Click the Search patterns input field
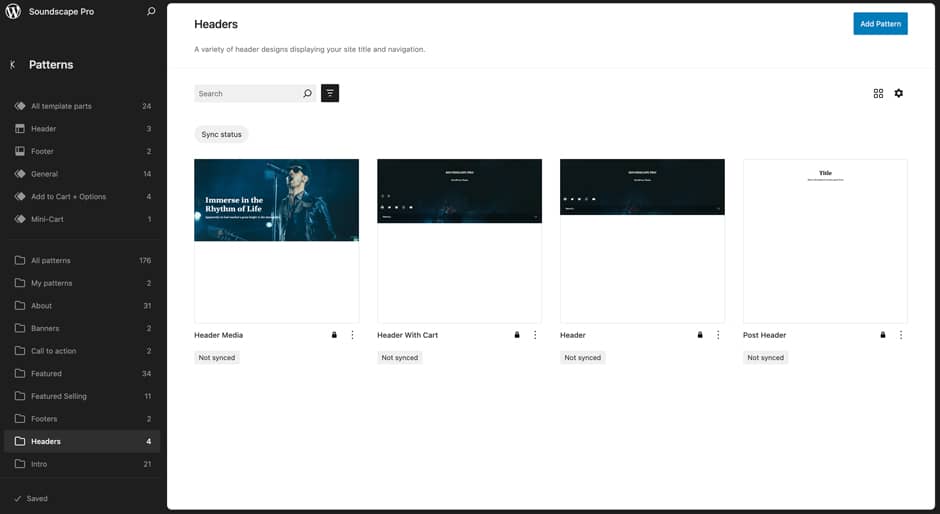This screenshot has height=514, width=940. [x=247, y=94]
